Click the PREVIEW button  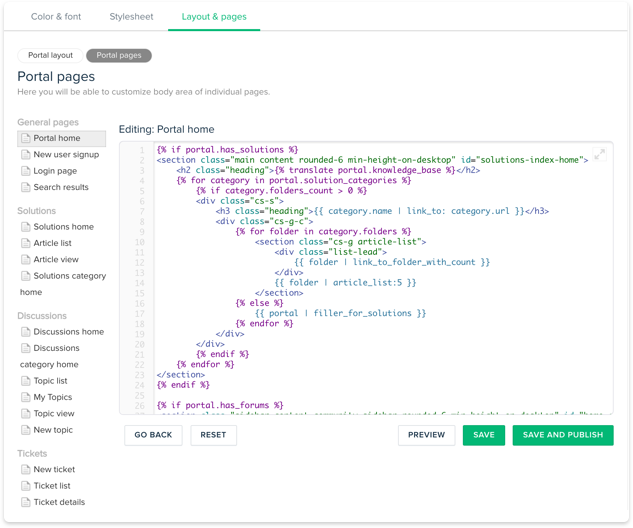point(426,435)
